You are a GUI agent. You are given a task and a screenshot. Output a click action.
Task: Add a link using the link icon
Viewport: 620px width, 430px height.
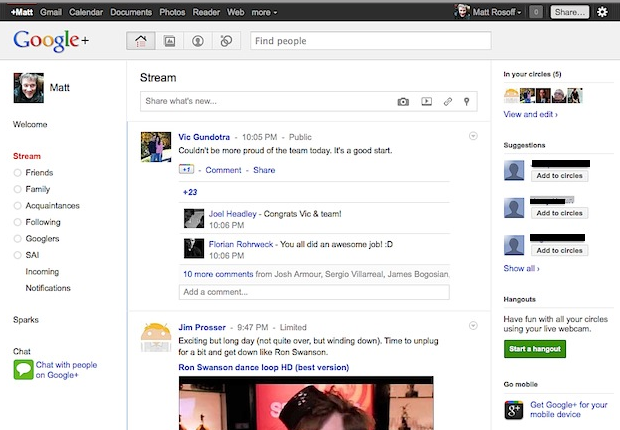click(448, 101)
